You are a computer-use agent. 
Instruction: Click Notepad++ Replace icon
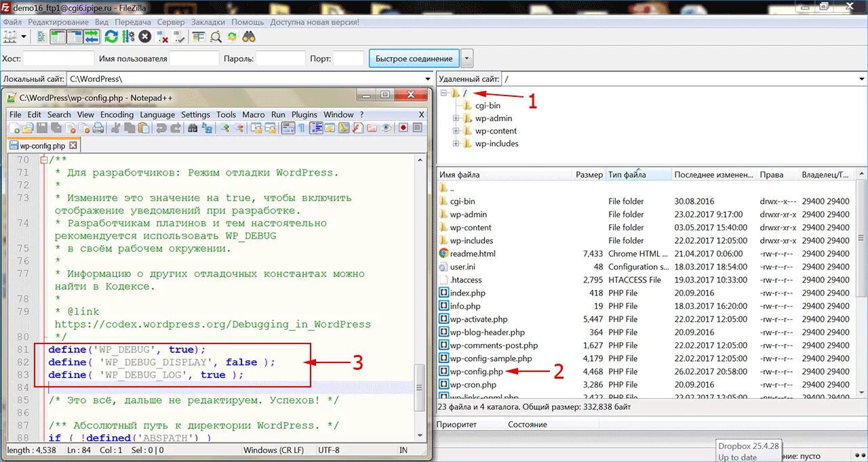click(x=206, y=127)
